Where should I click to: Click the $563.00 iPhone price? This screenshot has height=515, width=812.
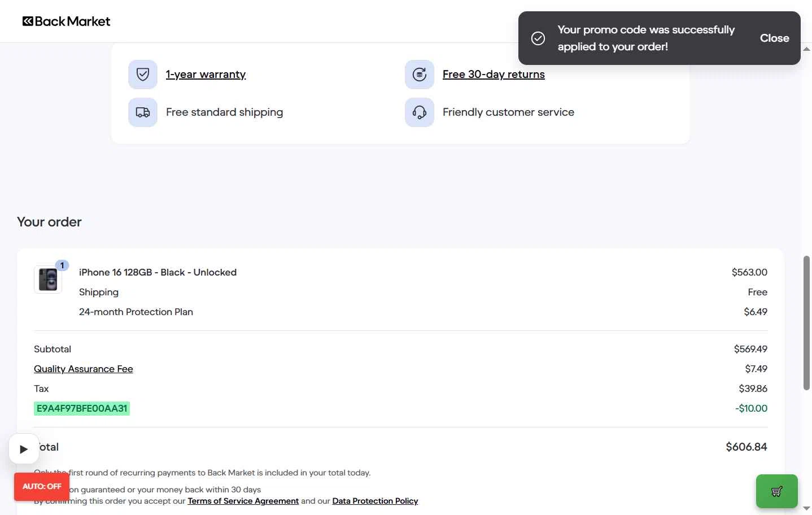pyautogui.click(x=749, y=272)
